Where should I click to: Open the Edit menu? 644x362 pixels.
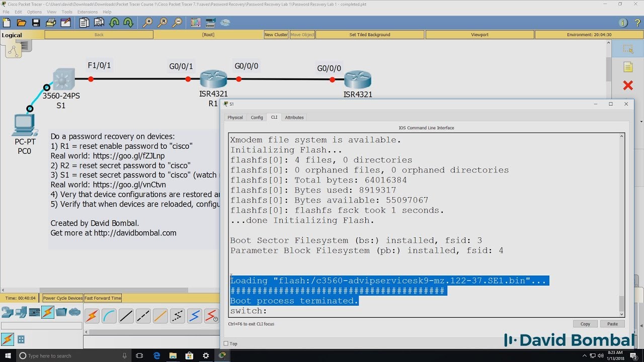[x=19, y=12]
